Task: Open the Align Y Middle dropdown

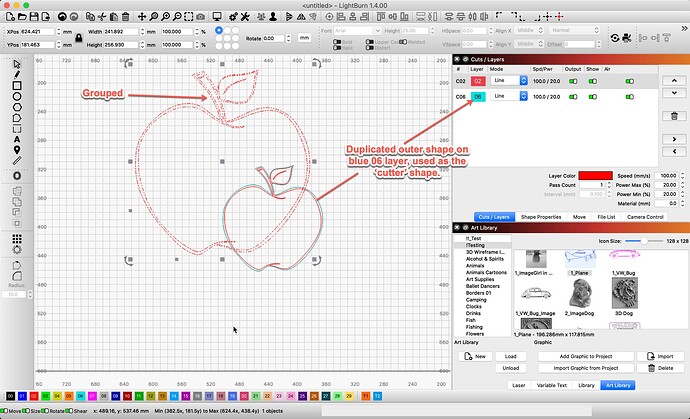Action: point(529,44)
